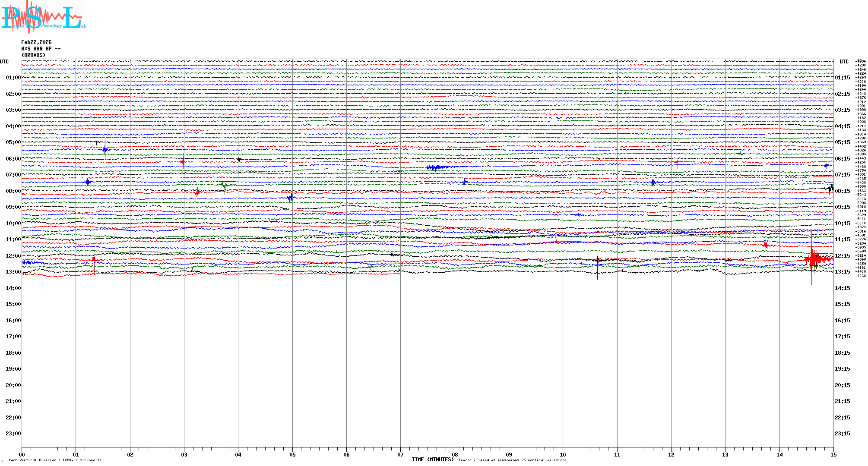Click the 12:15 label on right axis
This screenshot has height=466, width=868.
tap(842, 256)
